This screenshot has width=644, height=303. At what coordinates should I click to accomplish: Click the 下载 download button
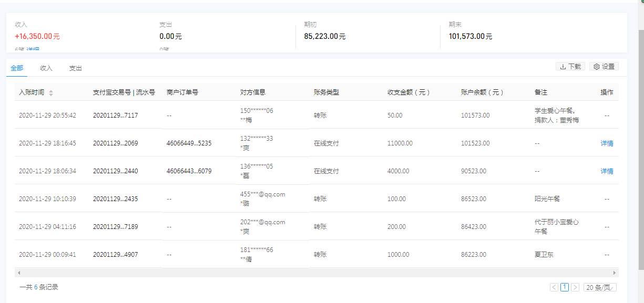coord(570,67)
